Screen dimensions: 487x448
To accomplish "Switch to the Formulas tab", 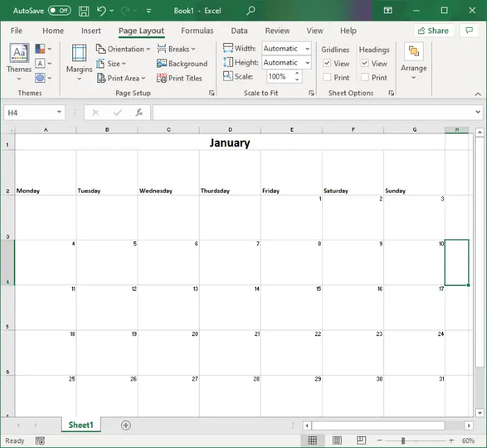I will 197,31.
